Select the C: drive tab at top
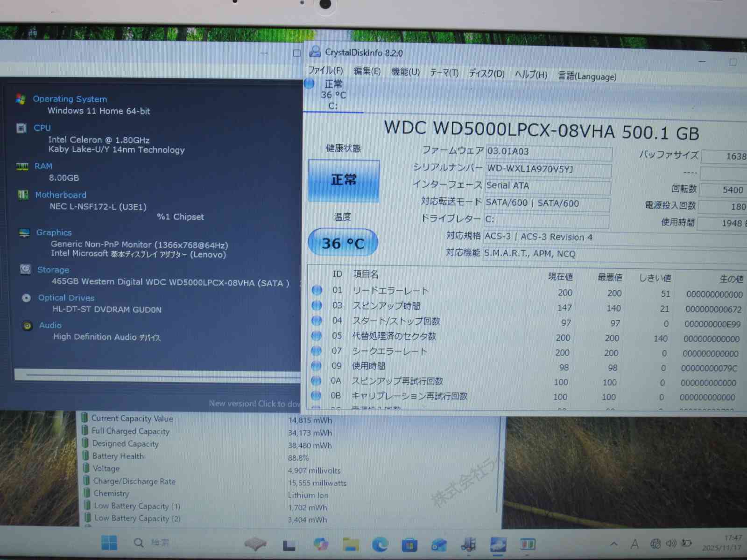This screenshot has height=560, width=747. (x=332, y=95)
